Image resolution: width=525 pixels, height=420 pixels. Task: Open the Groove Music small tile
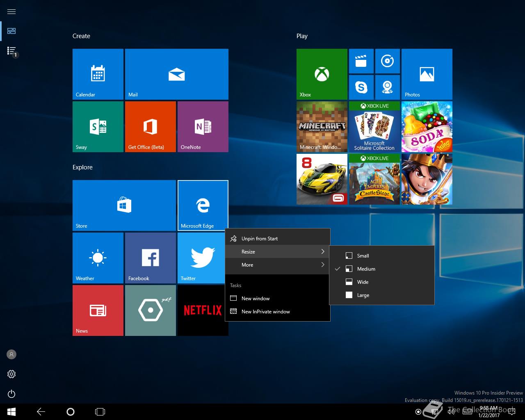(x=388, y=61)
